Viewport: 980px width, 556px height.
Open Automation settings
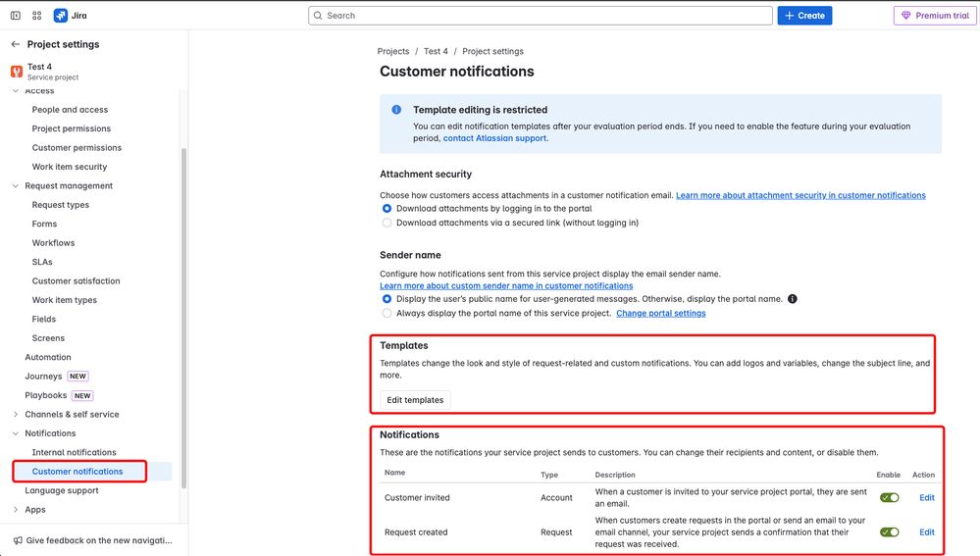(x=48, y=357)
